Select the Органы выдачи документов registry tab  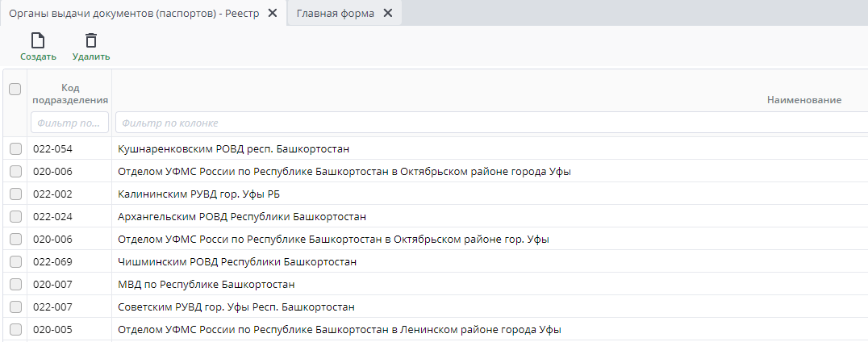(134, 13)
